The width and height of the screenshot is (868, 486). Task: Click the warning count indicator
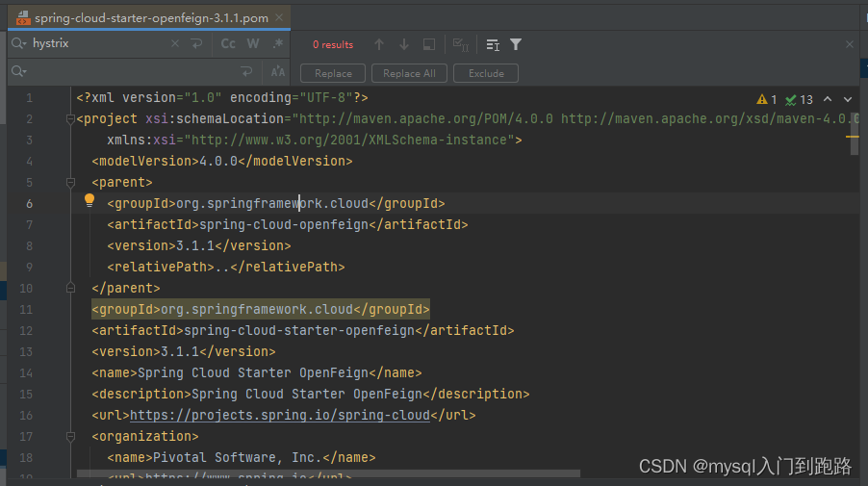coord(767,100)
